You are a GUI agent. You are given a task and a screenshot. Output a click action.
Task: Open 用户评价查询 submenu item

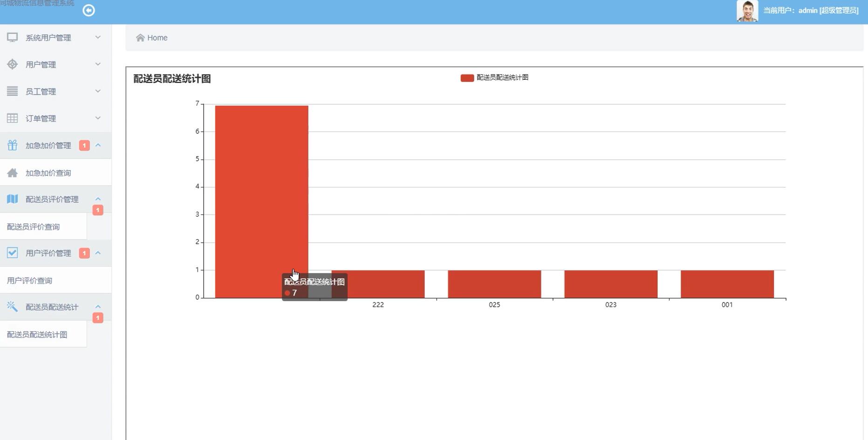[30, 281]
